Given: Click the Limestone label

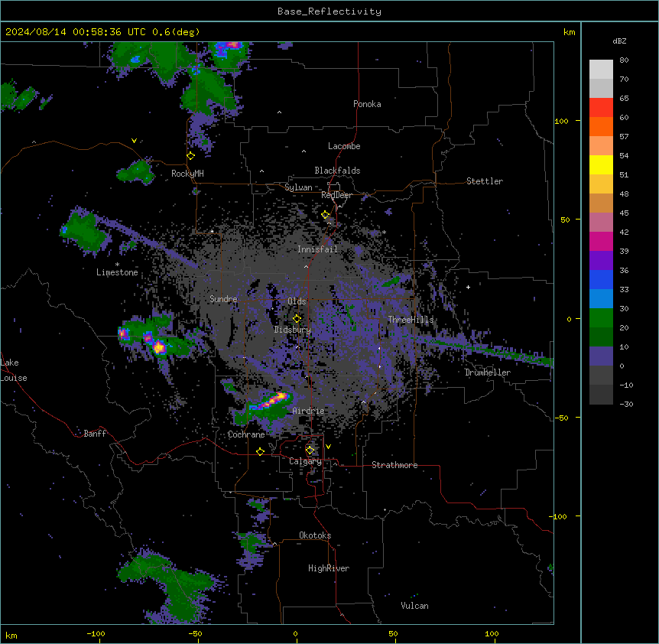Looking at the screenshot, I should coord(117,272).
